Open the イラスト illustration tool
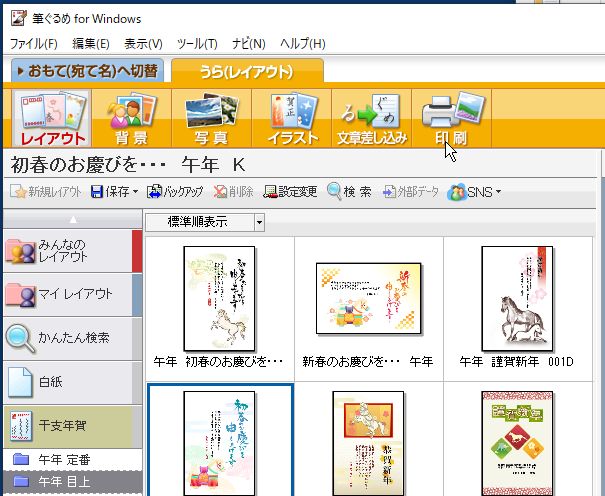 pyautogui.click(x=292, y=118)
